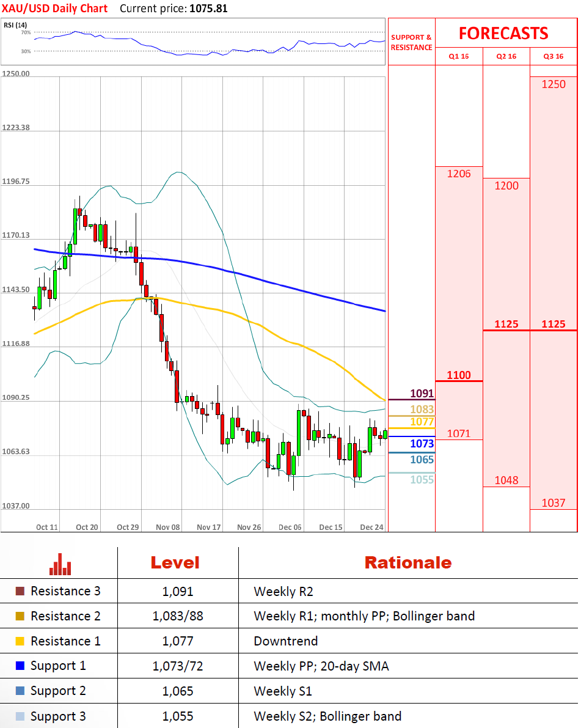
Task: Click the Q3 16 low forecast 1037
Action: [554, 503]
